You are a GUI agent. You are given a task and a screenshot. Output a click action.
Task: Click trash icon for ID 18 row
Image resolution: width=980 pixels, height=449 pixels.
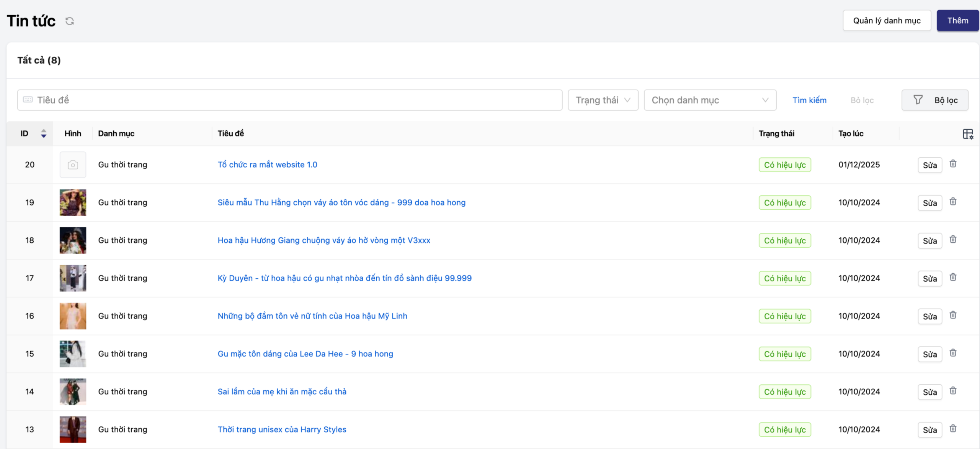pos(953,240)
